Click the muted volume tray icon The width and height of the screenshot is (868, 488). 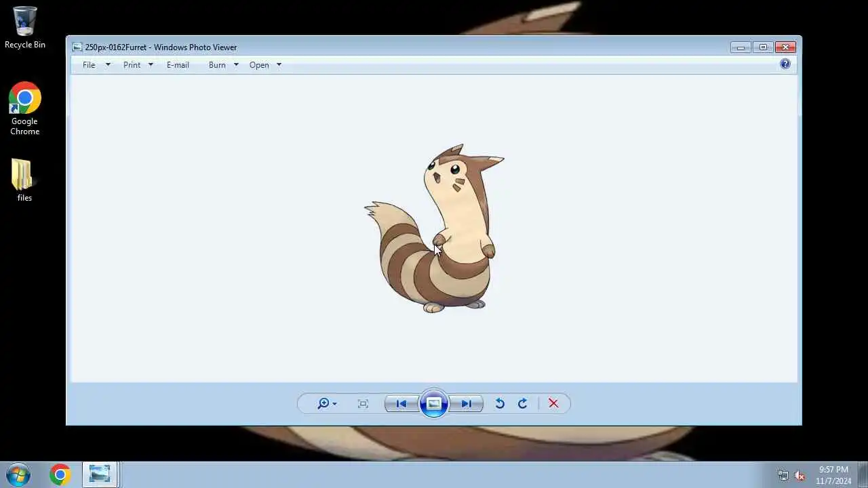click(x=800, y=476)
